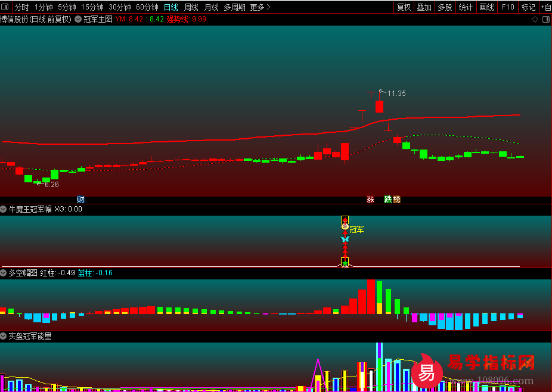Click the 跌 marker below the chart
The width and height of the screenshot is (552, 392).
(x=387, y=200)
